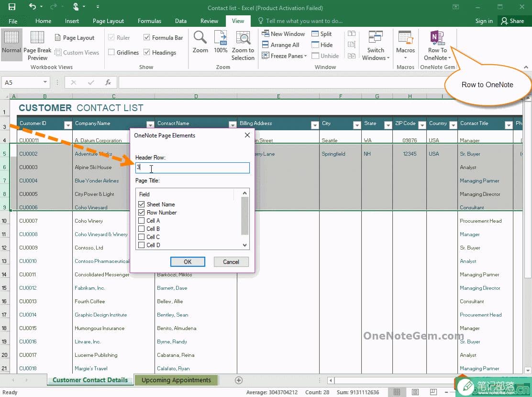This screenshot has height=397, width=532.
Task: Click Cancel in the dialog
Action: tap(231, 262)
